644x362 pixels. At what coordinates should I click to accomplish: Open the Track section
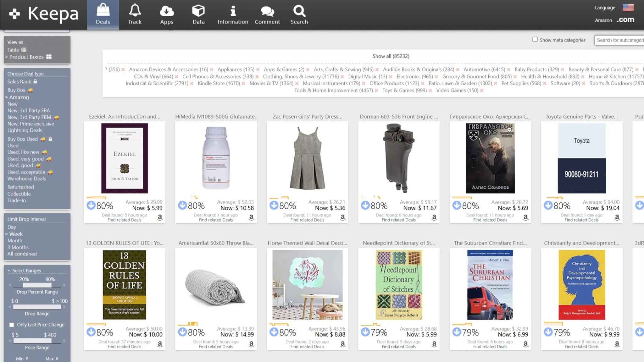click(x=135, y=14)
